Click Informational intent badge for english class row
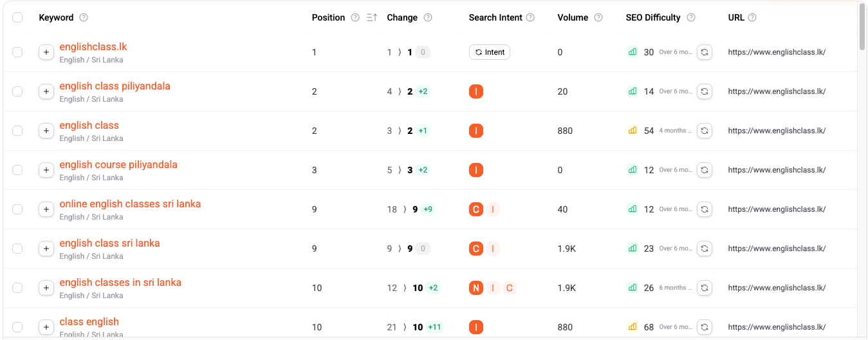The height and width of the screenshot is (340, 868). pyautogui.click(x=476, y=131)
